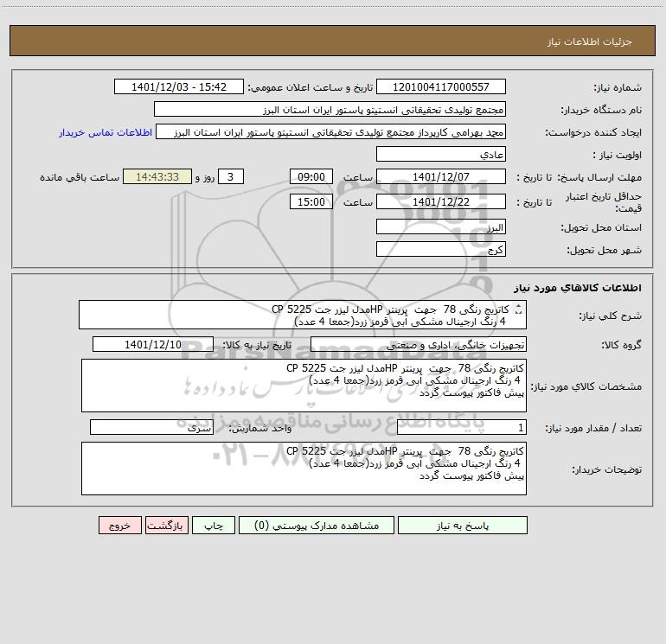
Task: Click the مشخصات کالای مورد نیاز text area
Action: [x=304, y=386]
